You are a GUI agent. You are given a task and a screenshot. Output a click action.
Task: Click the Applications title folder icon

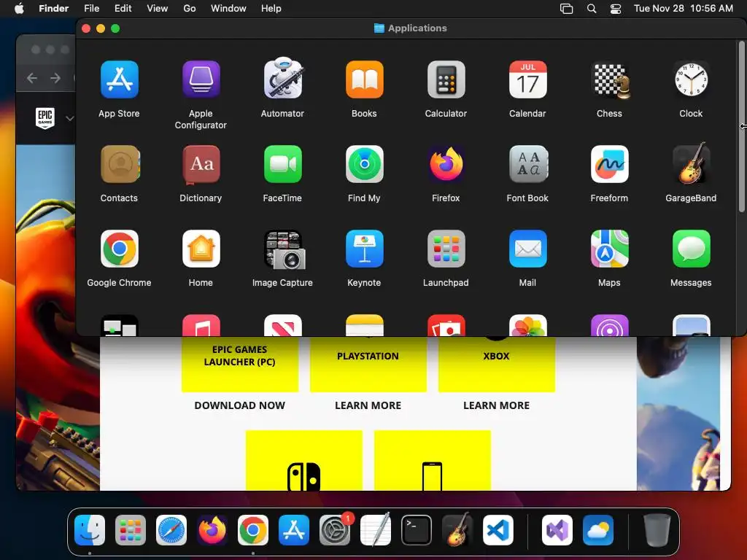pos(379,28)
